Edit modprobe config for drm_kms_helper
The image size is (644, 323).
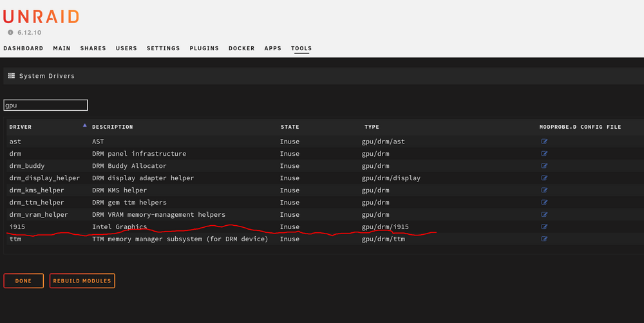point(544,190)
